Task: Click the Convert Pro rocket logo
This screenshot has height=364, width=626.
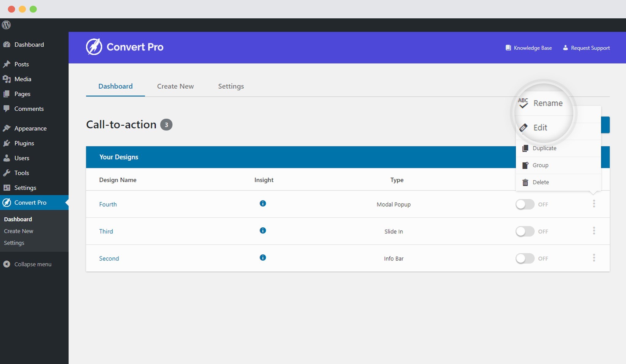Action: (94, 47)
